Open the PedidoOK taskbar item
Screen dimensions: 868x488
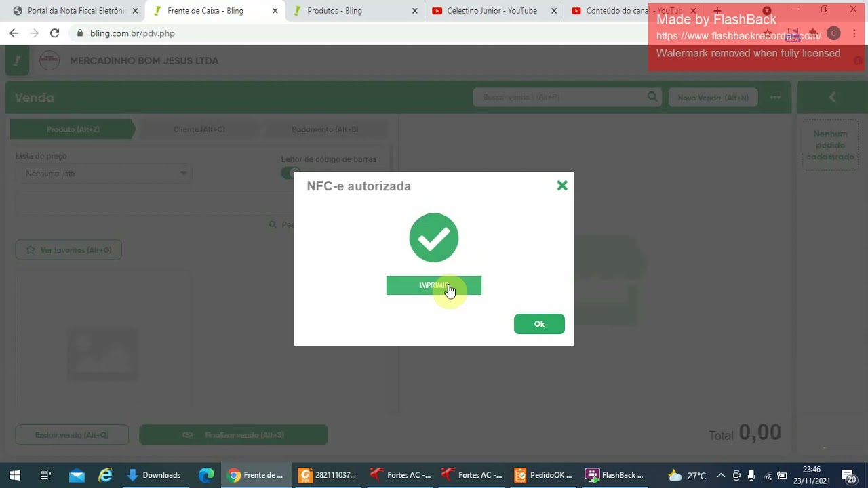[x=544, y=475]
